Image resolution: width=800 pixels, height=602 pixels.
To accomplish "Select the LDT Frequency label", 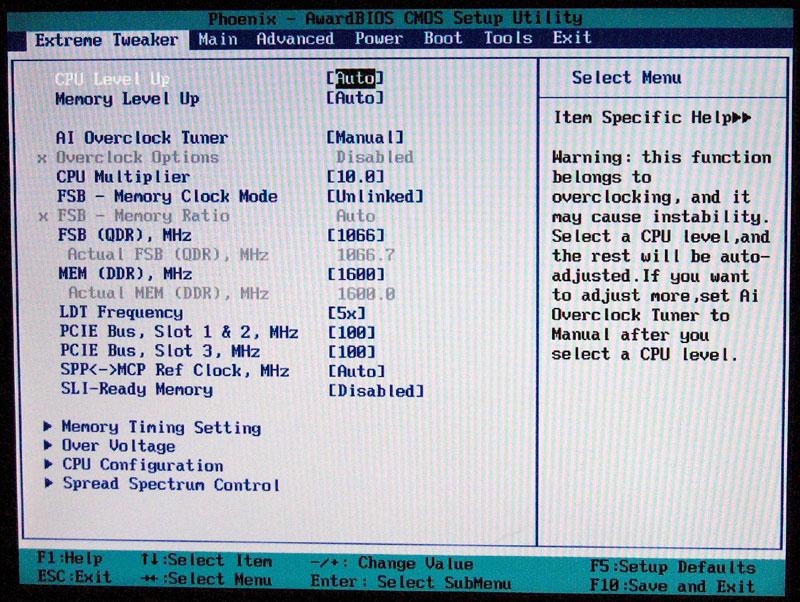I will (121, 312).
